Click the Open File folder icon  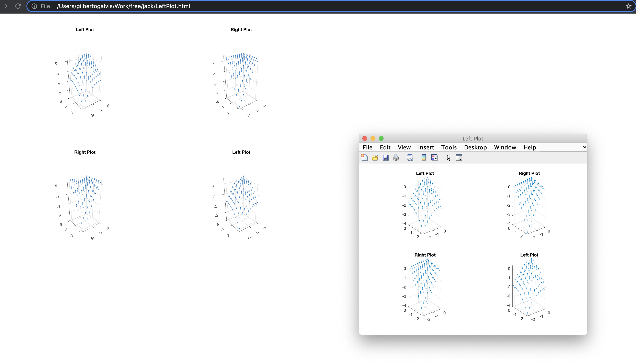(x=375, y=158)
